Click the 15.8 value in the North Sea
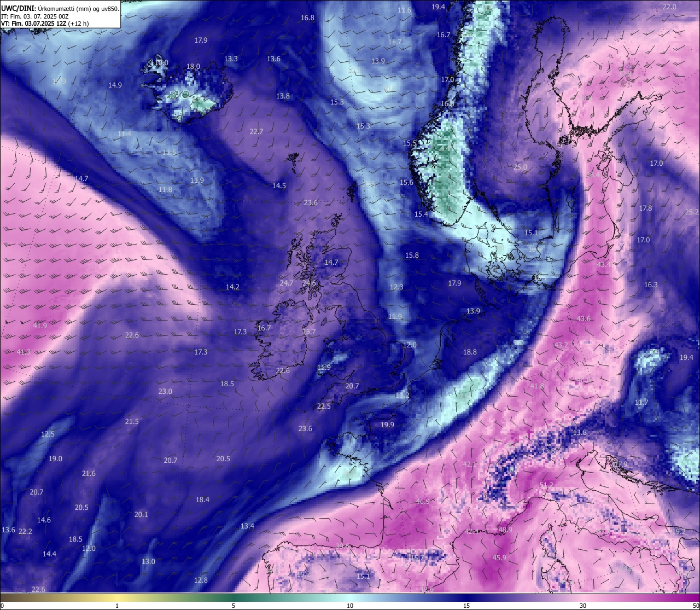The image size is (700, 610). [412, 255]
